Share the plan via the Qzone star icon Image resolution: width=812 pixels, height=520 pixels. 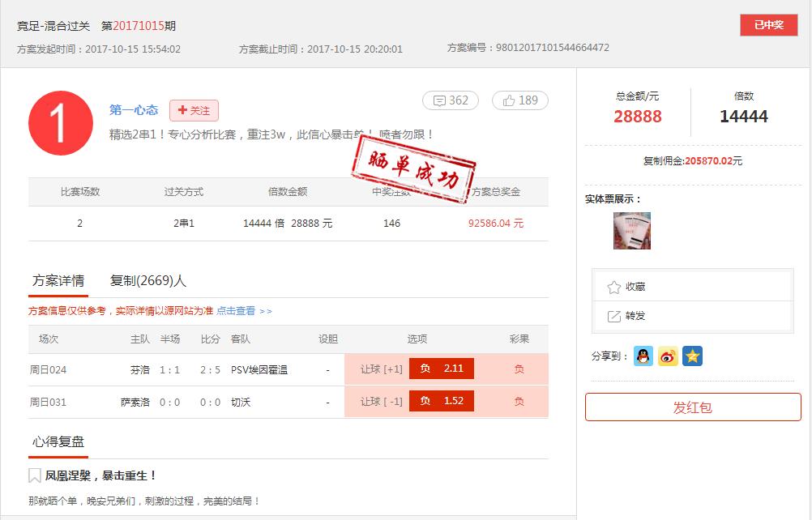point(691,355)
